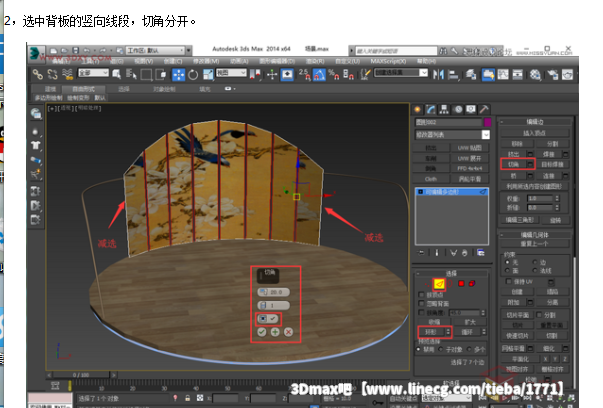The height and width of the screenshot is (408, 603).
Task: Open the named selection sets dropdown
Action: point(401,72)
